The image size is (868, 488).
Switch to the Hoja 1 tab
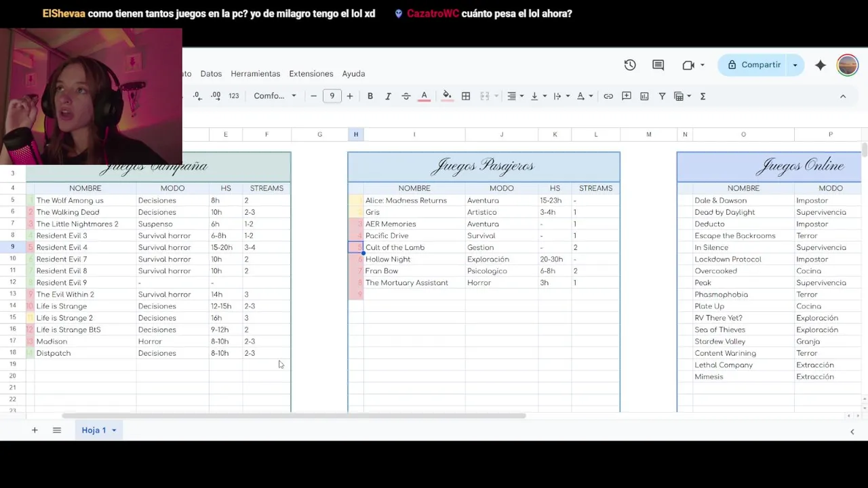(94, 430)
